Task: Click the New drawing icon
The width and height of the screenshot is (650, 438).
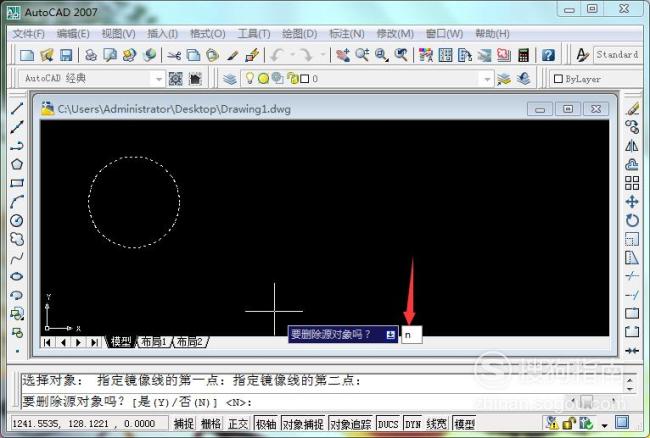Action: coord(27,55)
